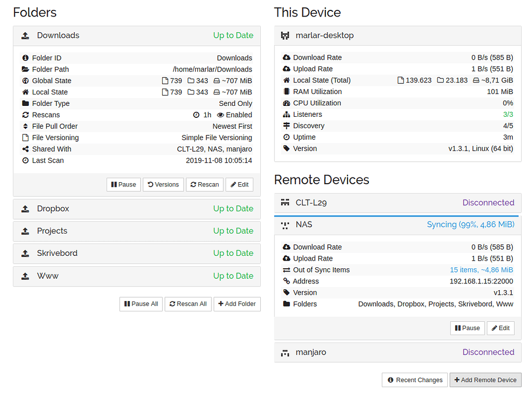
Task: Click the Folder ID info icon
Action: tap(25, 58)
